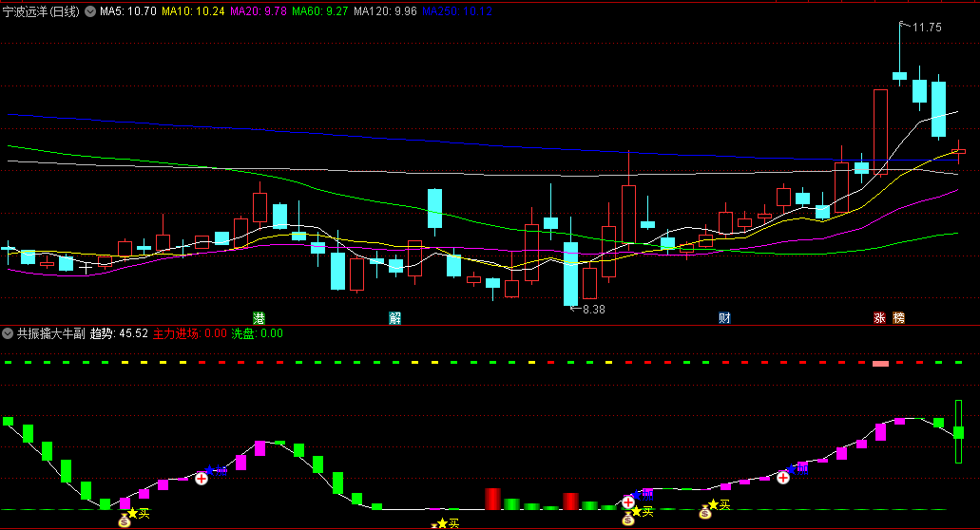This screenshot has width=980, height=530.
Task: Click the red 涨 event marker
Action: [x=879, y=318]
